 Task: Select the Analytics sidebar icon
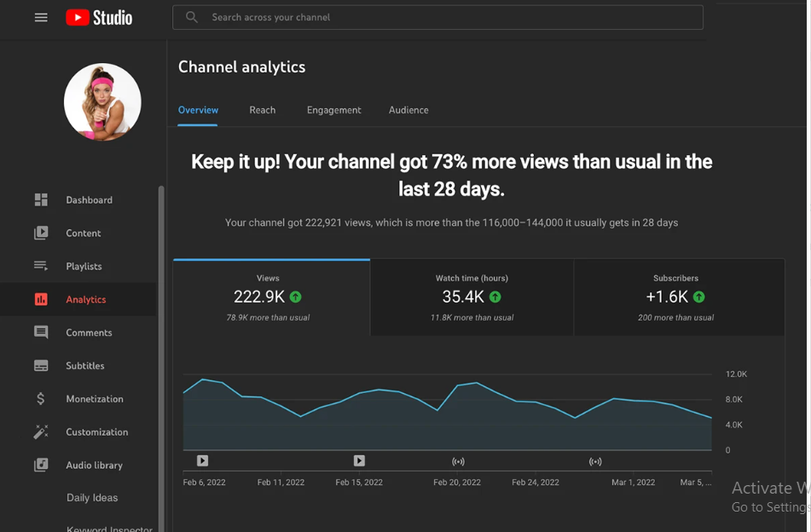click(x=40, y=298)
